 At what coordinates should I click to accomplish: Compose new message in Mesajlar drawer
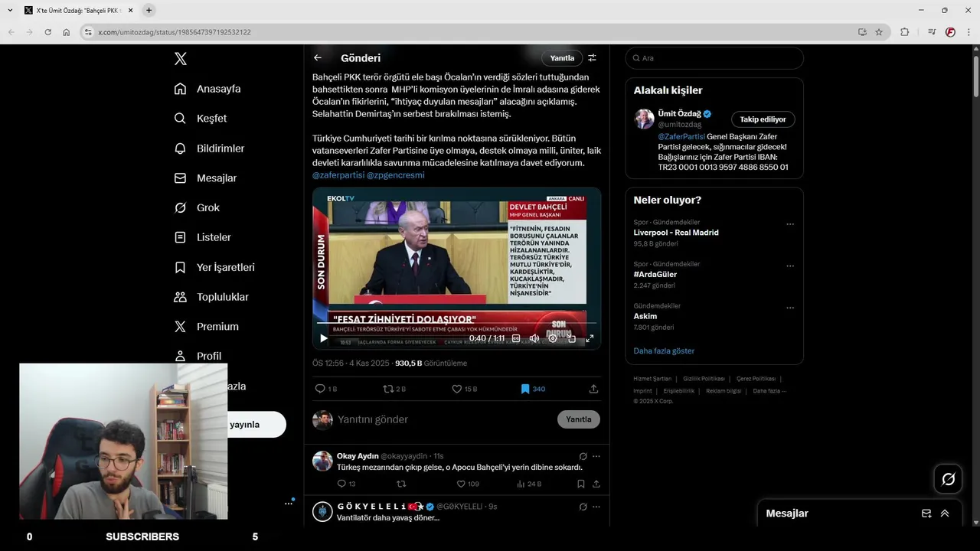tap(926, 514)
